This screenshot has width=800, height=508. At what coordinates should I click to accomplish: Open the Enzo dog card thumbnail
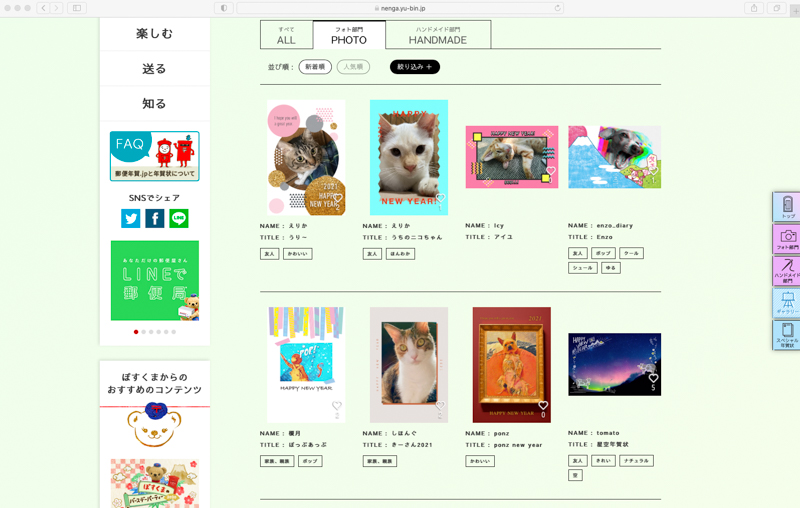(614, 157)
